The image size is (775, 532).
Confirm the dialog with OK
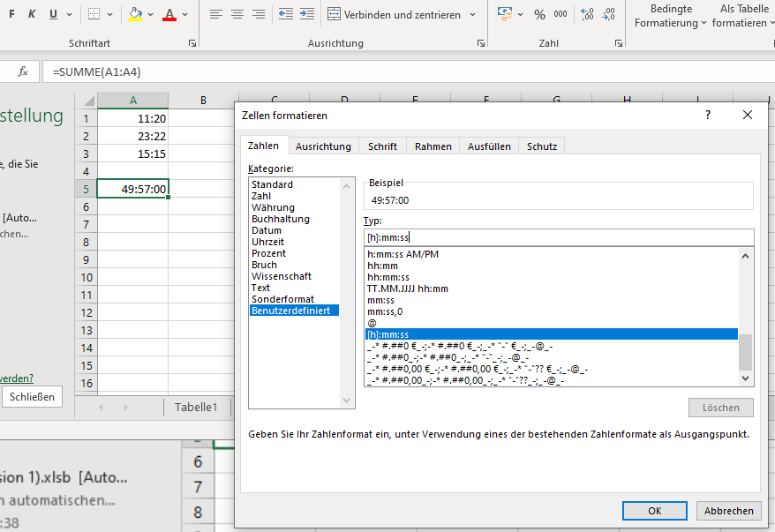point(654,510)
